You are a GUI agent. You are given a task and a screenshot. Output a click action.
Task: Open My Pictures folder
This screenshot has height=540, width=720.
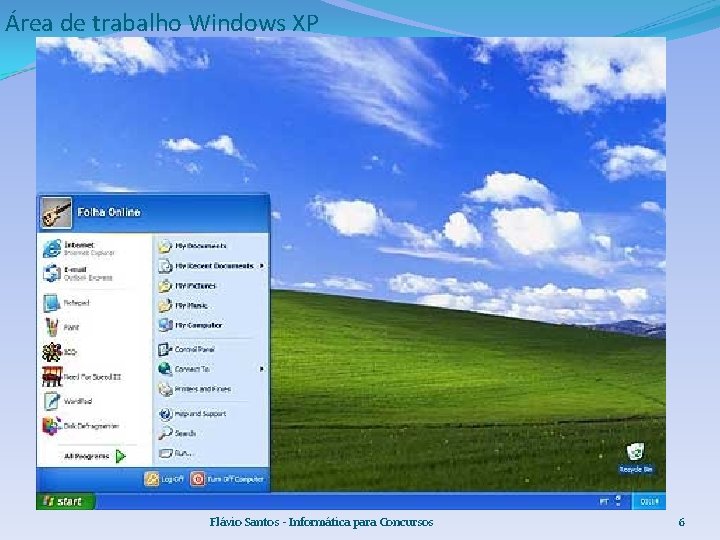click(x=187, y=286)
